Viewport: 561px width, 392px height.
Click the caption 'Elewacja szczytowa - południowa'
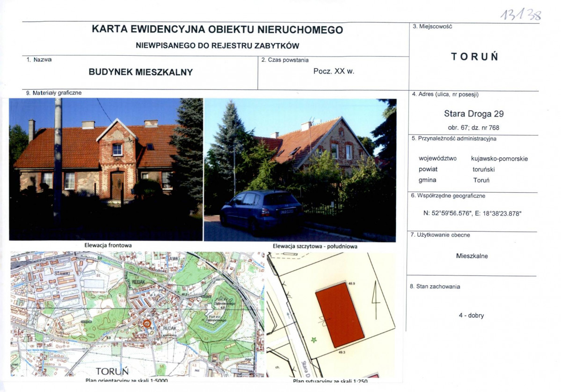coord(315,247)
